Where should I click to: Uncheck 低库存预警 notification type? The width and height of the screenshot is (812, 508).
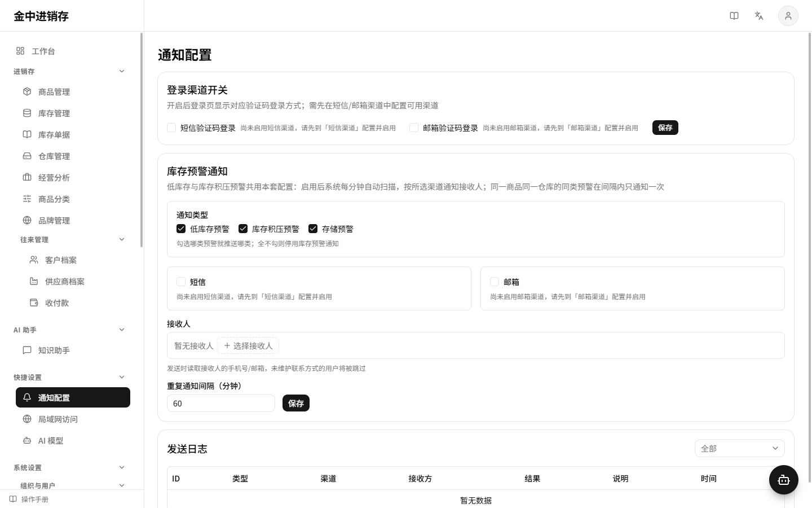181,229
